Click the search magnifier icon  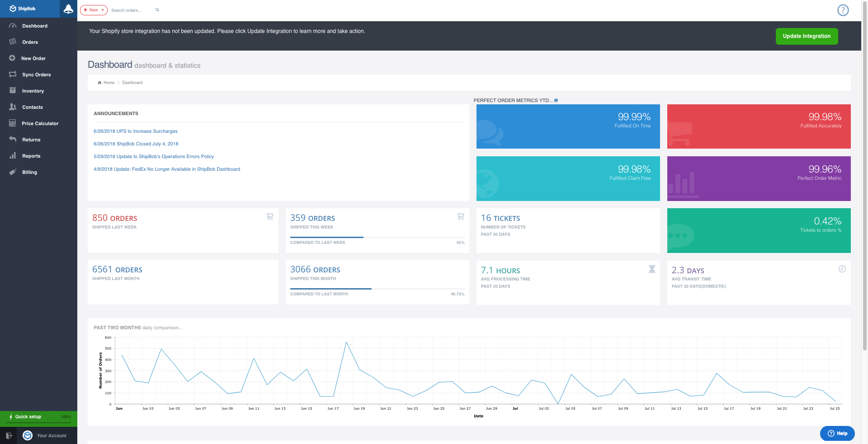pos(157,10)
